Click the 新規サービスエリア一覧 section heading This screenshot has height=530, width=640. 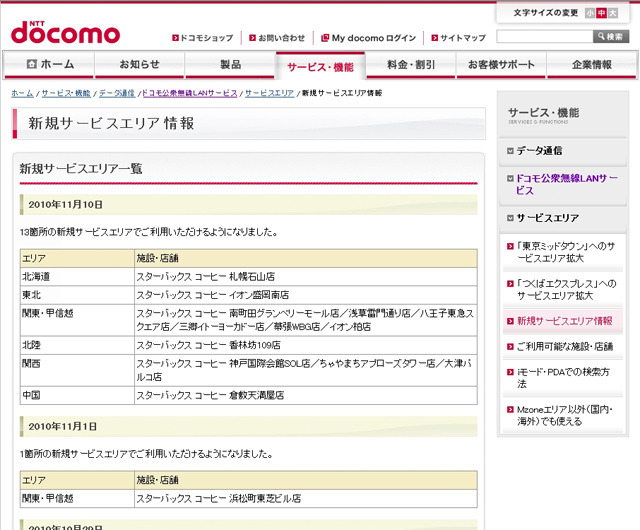coord(81,168)
